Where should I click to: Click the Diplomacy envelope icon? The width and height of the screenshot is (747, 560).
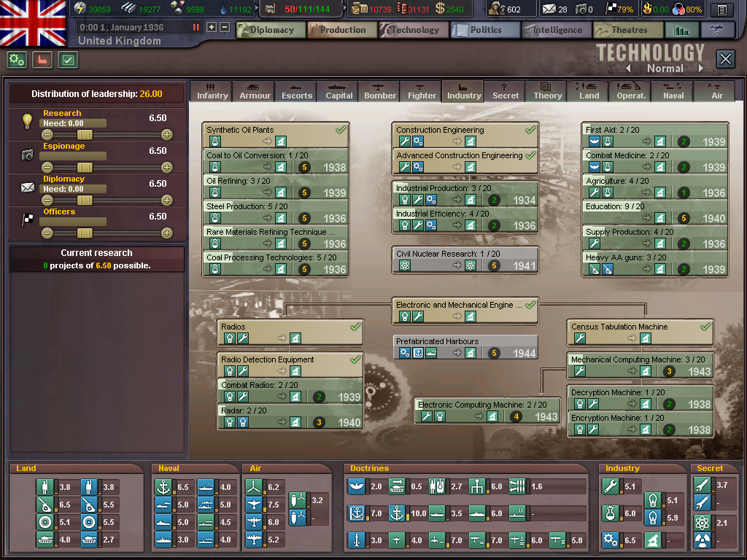coord(27,187)
